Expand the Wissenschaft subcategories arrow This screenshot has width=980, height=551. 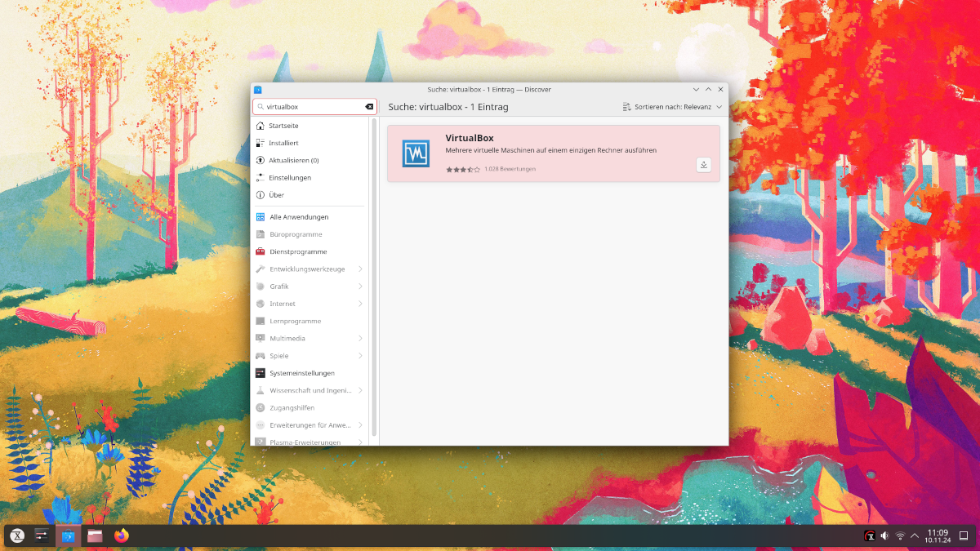click(x=360, y=390)
